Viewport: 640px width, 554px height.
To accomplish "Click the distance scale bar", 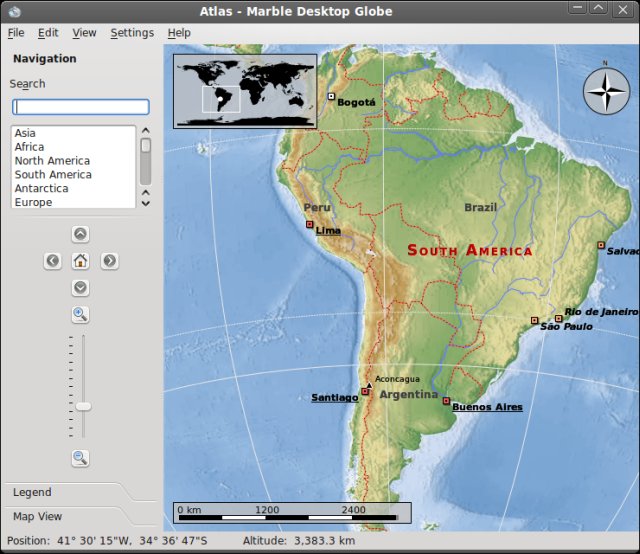I will click(x=292, y=513).
